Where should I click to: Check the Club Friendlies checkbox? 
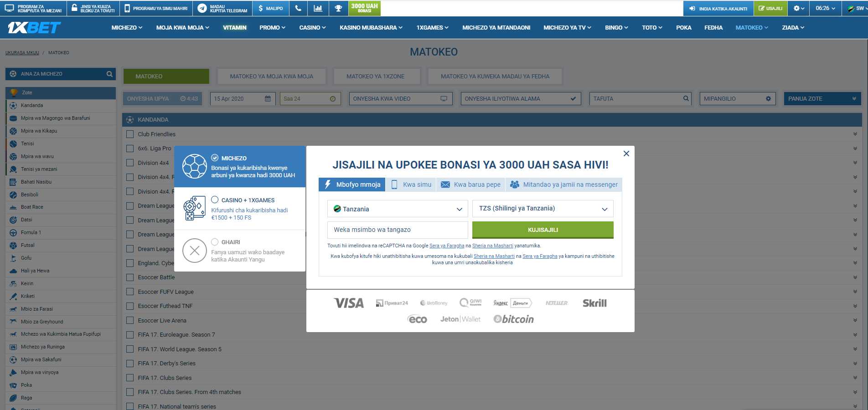(130, 134)
